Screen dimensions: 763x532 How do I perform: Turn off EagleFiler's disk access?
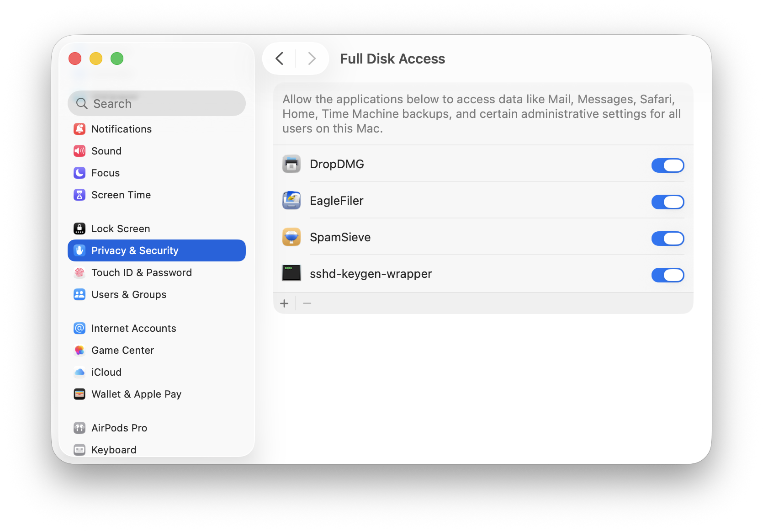668,202
